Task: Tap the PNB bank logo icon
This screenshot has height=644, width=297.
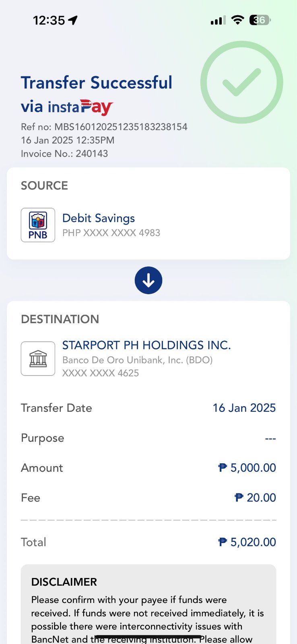Action: (38, 225)
